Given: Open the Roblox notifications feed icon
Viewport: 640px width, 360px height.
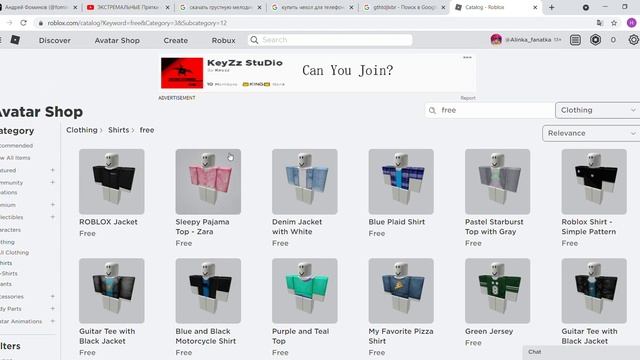Looking at the screenshot, I should 575,40.
